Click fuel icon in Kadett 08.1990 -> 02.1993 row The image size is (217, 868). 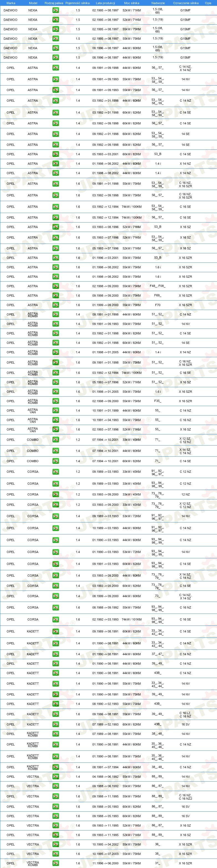click(55, 704)
